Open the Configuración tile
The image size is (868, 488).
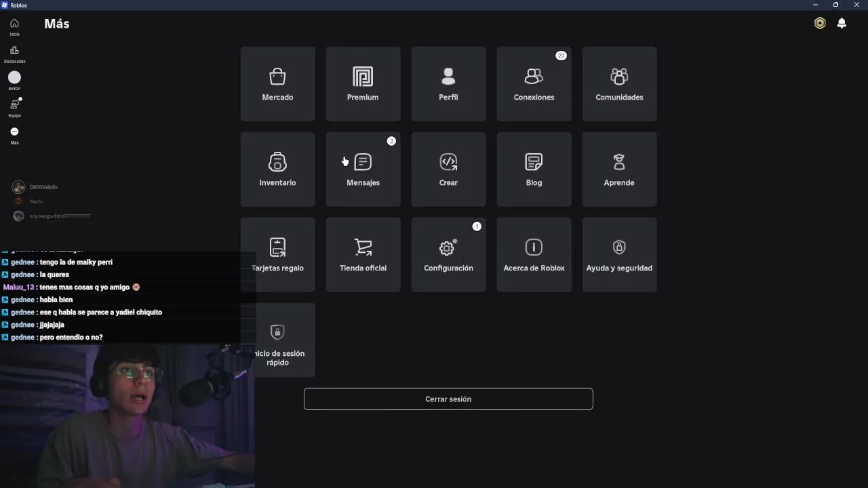coord(448,255)
